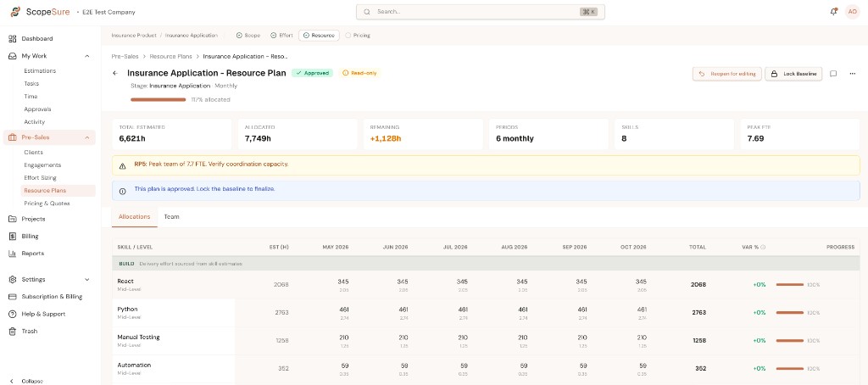Click the Total Estimated 6,621h card
Image resolution: width=868 pixels, height=385 pixels.
[x=171, y=134]
